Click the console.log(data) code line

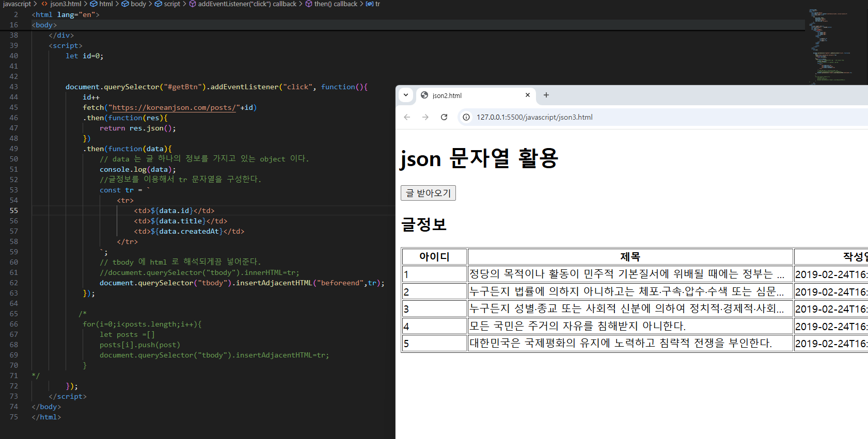coord(138,169)
